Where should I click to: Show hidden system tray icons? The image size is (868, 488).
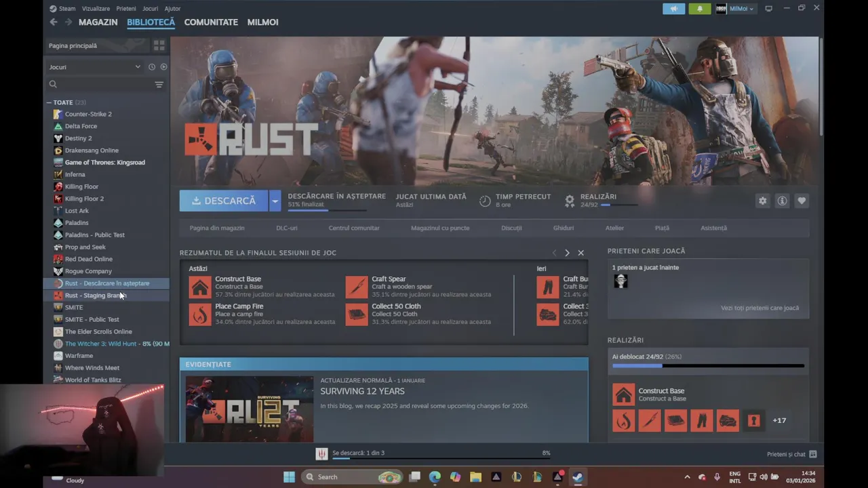687,477
